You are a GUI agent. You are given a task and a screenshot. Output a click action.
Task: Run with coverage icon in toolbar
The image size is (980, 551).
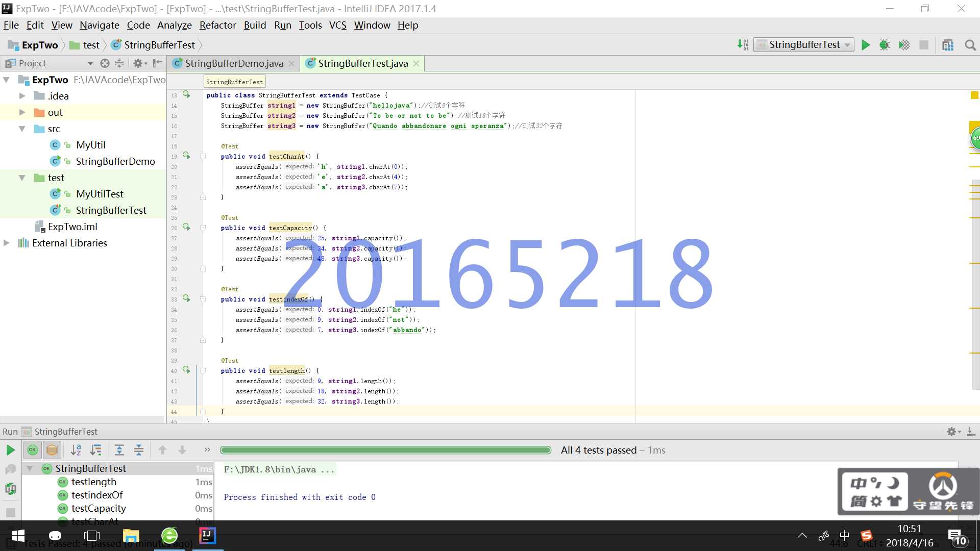point(904,45)
